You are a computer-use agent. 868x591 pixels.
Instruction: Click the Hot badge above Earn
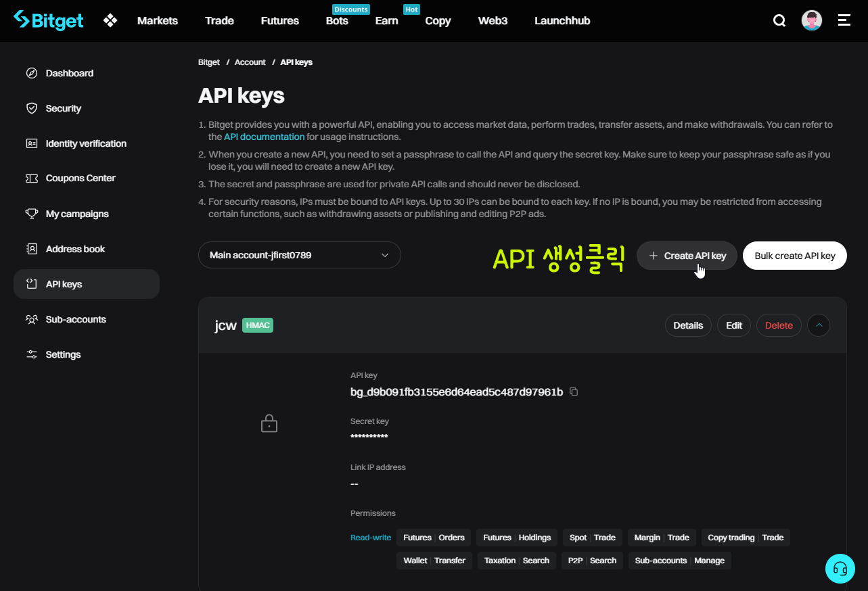[x=412, y=9]
